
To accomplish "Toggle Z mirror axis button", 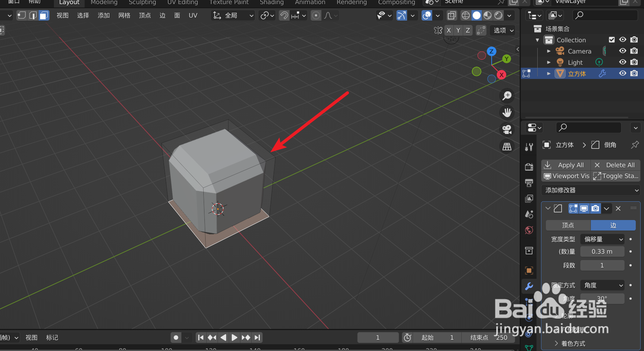I will pos(468,30).
